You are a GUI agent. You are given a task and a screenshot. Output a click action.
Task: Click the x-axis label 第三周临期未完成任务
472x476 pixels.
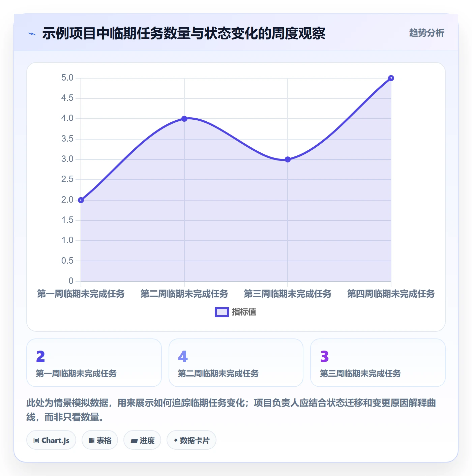coord(288,294)
